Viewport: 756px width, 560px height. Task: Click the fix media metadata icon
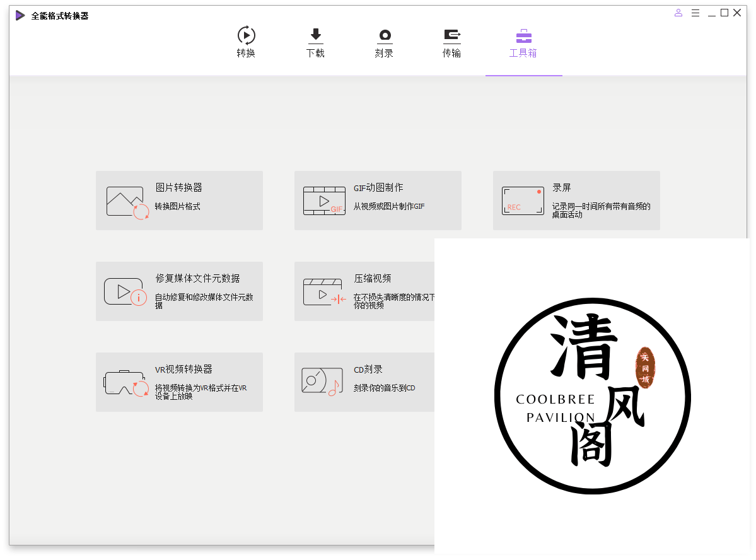point(125,292)
